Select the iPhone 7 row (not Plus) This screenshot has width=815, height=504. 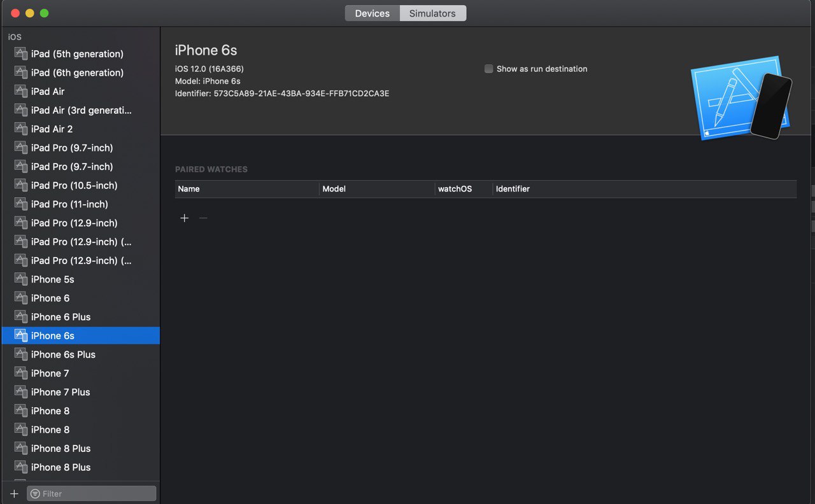pyautogui.click(x=81, y=373)
